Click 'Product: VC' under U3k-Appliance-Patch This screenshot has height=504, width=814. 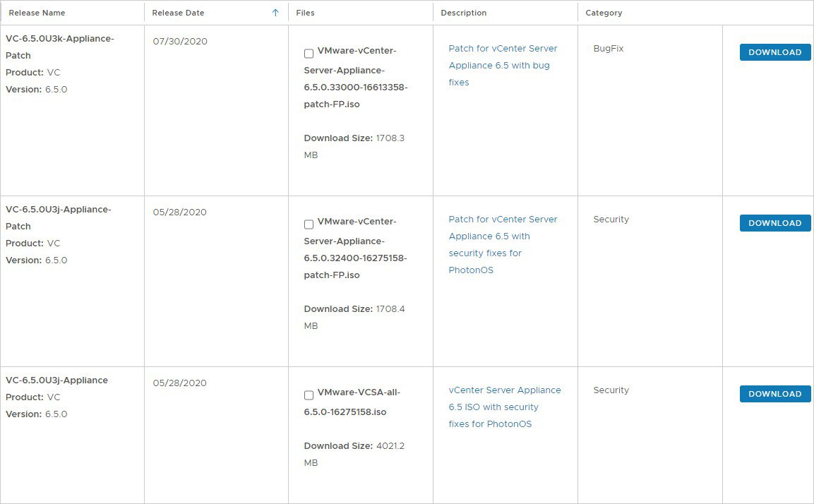point(32,72)
